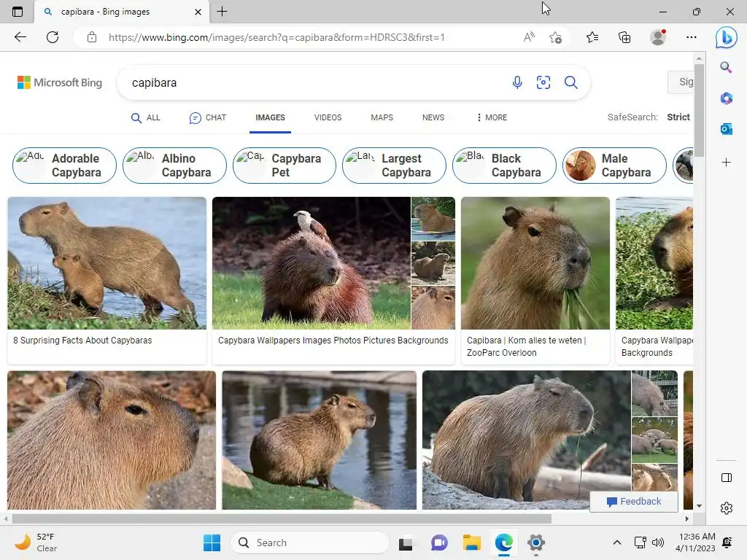
Task: Open the profile avatar icon
Action: coord(658,37)
